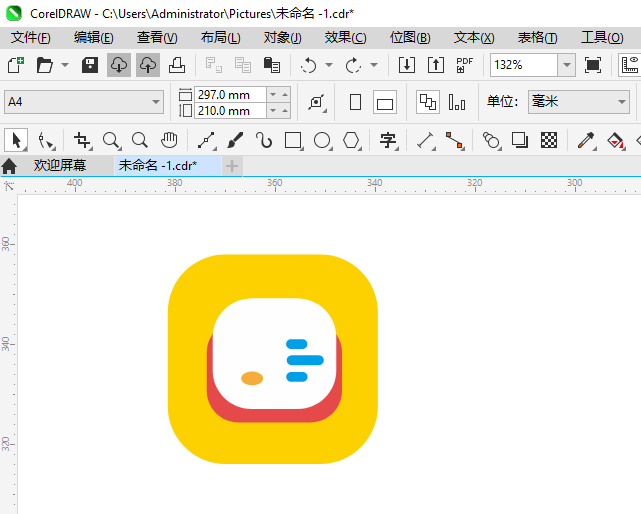Select the Connector tool
Screen dimensions: 641x514
pos(455,140)
